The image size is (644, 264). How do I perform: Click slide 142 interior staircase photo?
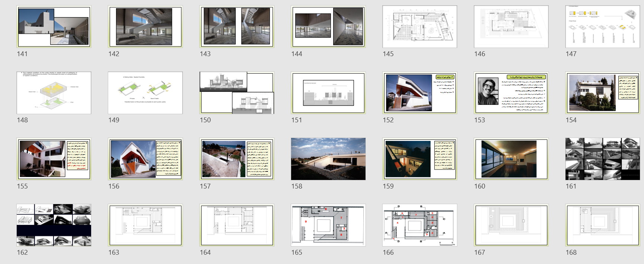coord(145,26)
